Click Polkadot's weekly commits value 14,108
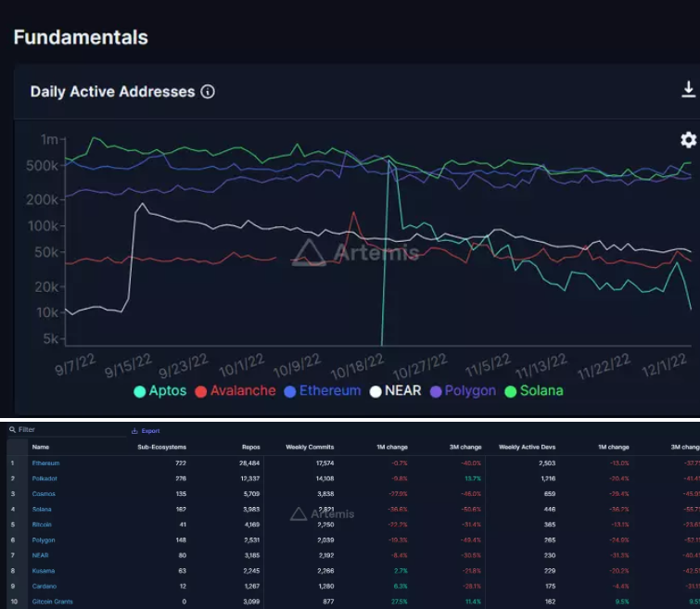700x609 pixels. click(x=325, y=478)
